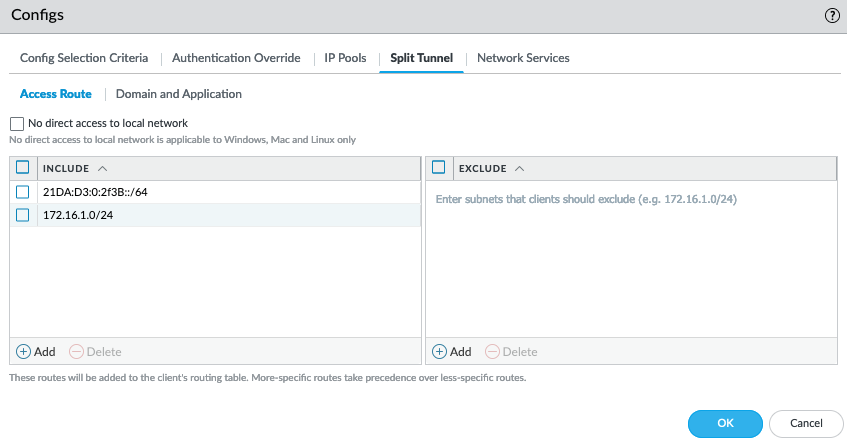Image resolution: width=847 pixels, height=448 pixels.
Task: Switch to Domain and Application sub-tab
Action: click(179, 94)
